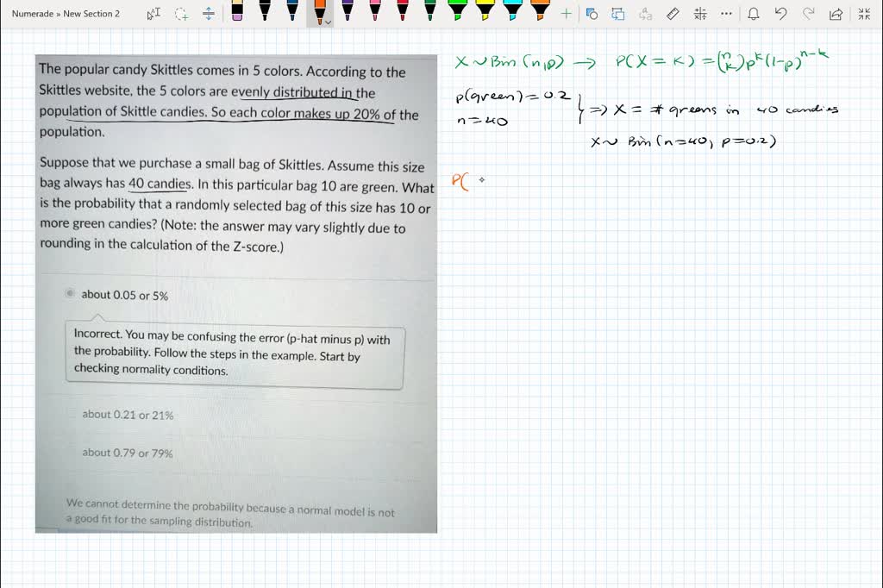Select the green highlighter

[x=457, y=10]
